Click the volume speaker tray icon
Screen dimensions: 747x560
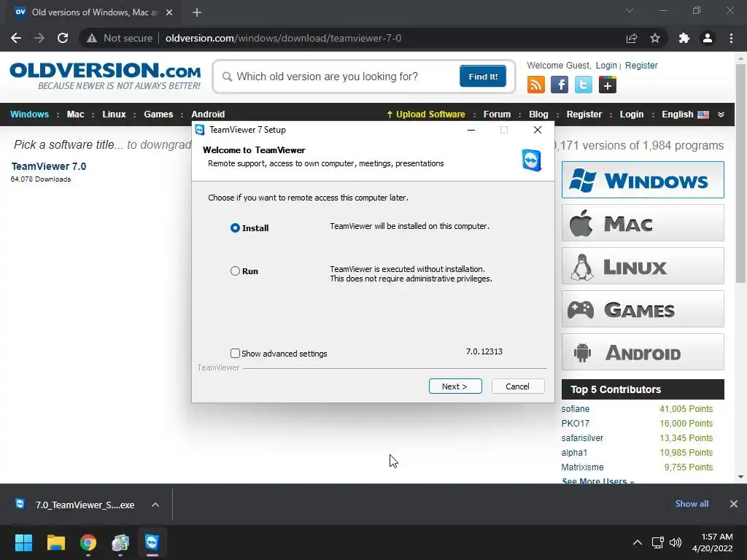point(675,542)
